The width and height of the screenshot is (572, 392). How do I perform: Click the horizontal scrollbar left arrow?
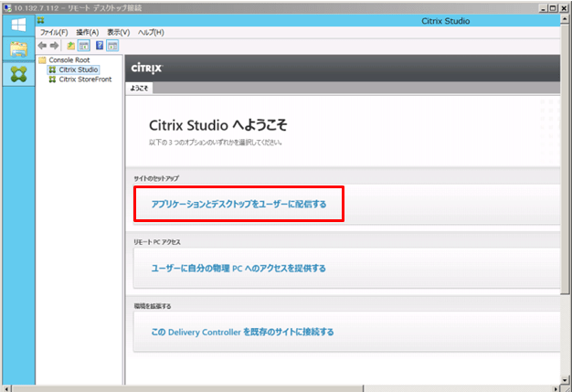[7, 388]
